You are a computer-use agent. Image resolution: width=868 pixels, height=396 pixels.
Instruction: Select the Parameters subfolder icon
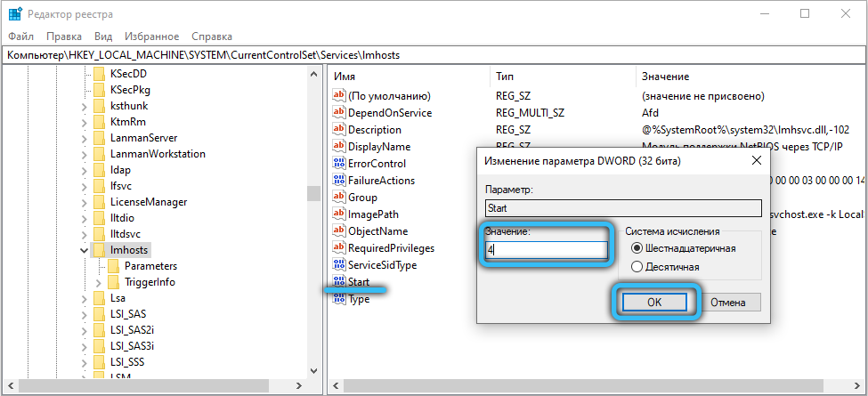click(x=113, y=266)
